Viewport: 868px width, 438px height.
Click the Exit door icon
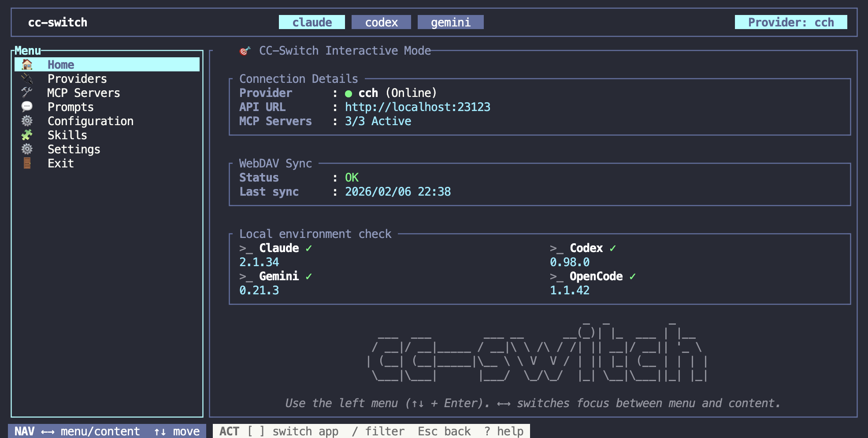pyautogui.click(x=27, y=163)
